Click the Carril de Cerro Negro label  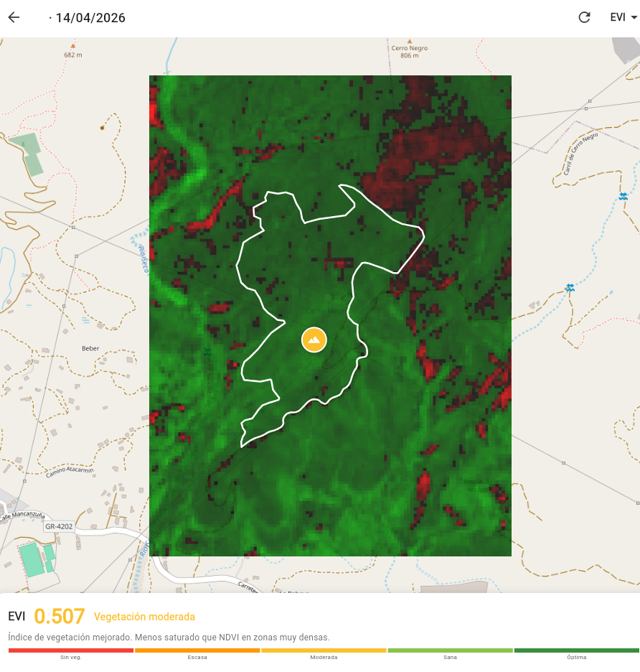click(580, 154)
